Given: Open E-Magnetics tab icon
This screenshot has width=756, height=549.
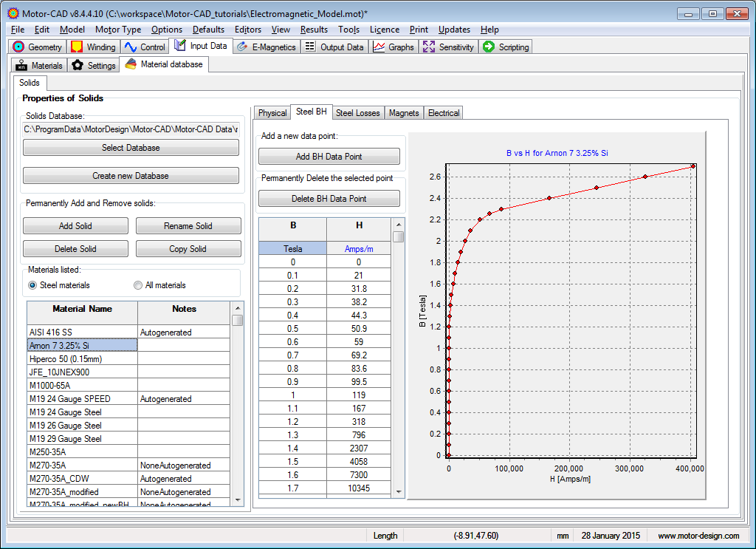Looking at the screenshot, I should [242, 47].
